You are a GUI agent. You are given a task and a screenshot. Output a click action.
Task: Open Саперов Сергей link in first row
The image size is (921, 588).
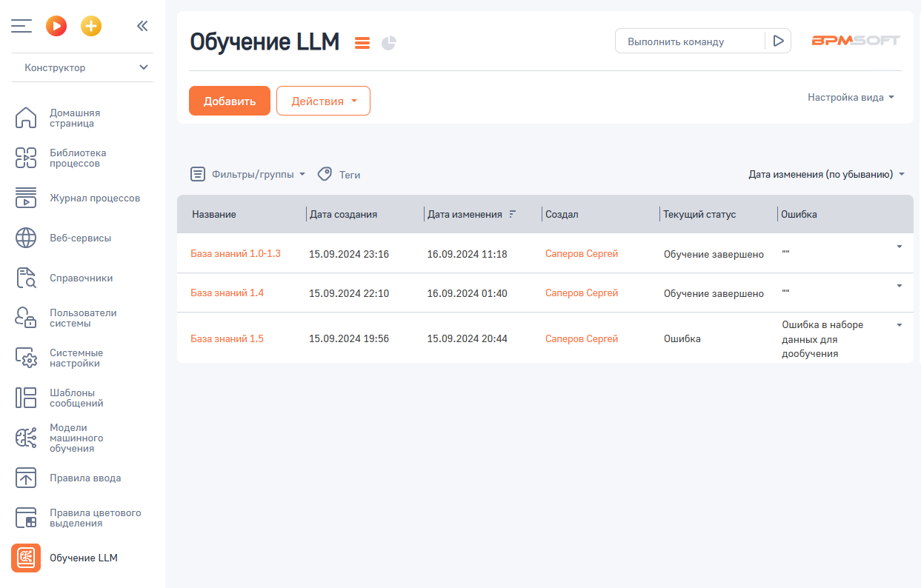[x=582, y=253]
